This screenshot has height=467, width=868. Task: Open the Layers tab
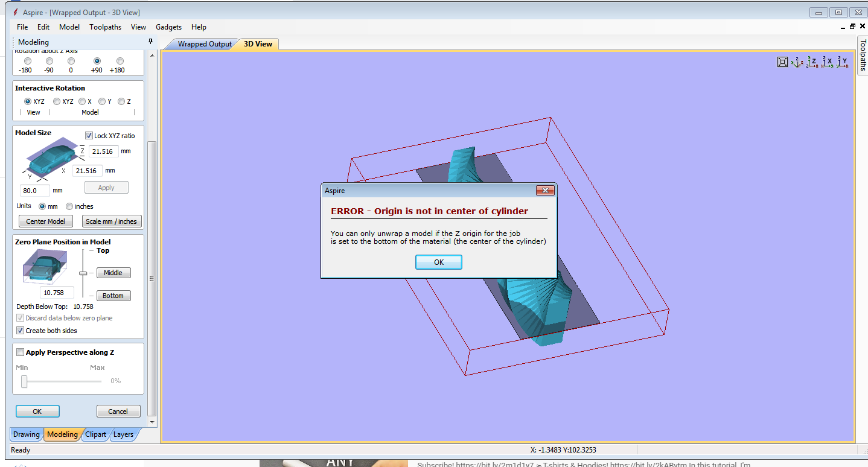pos(123,434)
